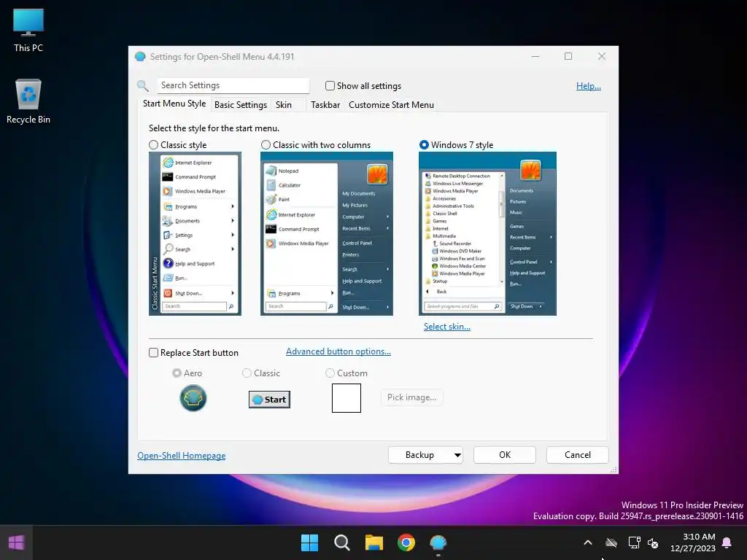Select Classic with two columns radio button
The width and height of the screenshot is (747, 560).
(x=266, y=145)
